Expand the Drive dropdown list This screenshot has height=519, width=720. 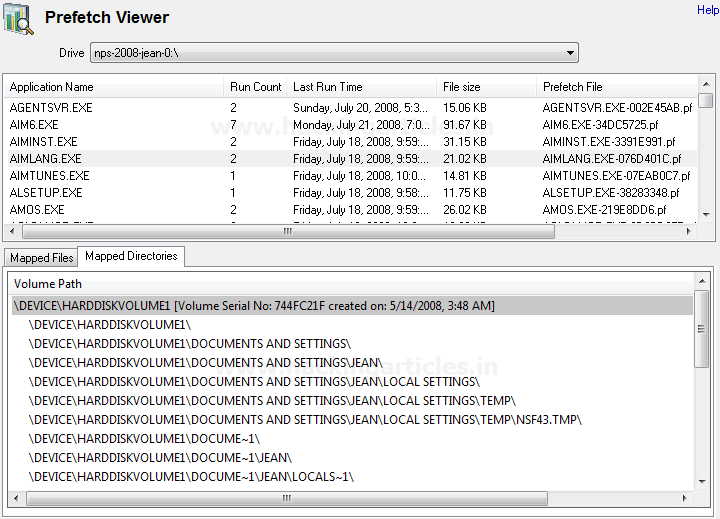click(x=570, y=53)
